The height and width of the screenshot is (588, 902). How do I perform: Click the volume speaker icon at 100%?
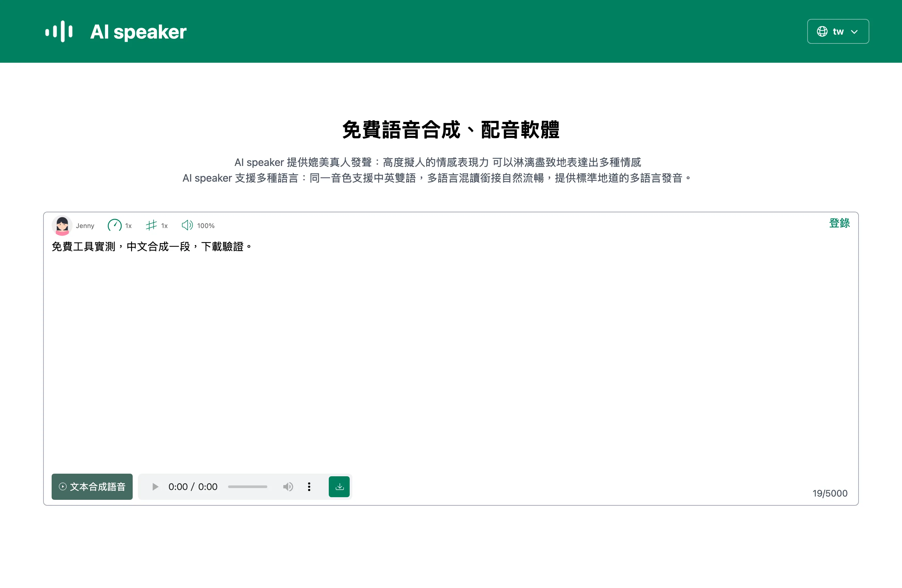[187, 225]
